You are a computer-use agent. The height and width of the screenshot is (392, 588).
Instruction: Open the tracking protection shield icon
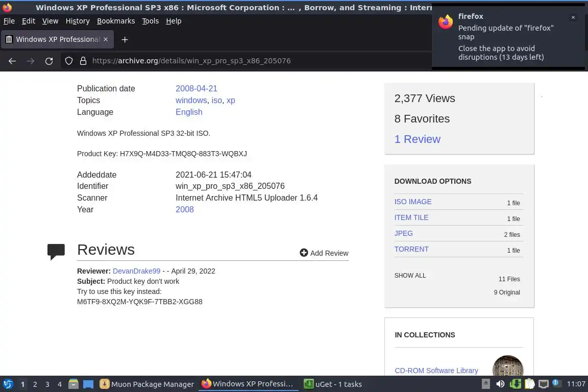click(68, 61)
